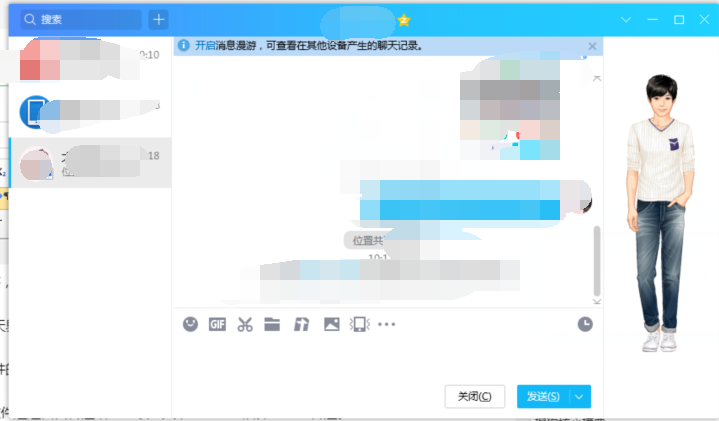Click the music share icon
The width and height of the screenshot is (719, 421).
[x=301, y=325]
